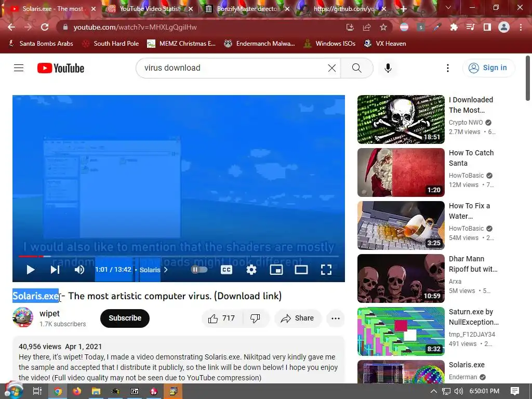Close the Solaris.exe browser tab
The height and width of the screenshot is (399, 532).
(94, 9)
